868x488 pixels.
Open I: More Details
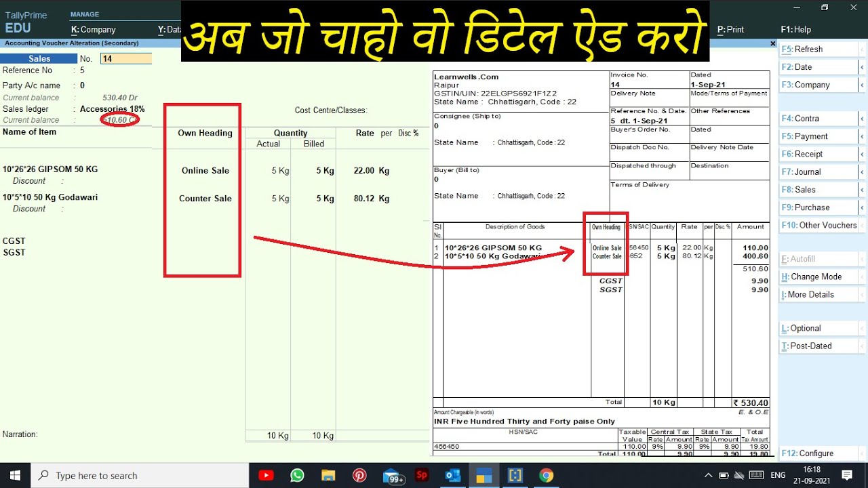pos(818,294)
